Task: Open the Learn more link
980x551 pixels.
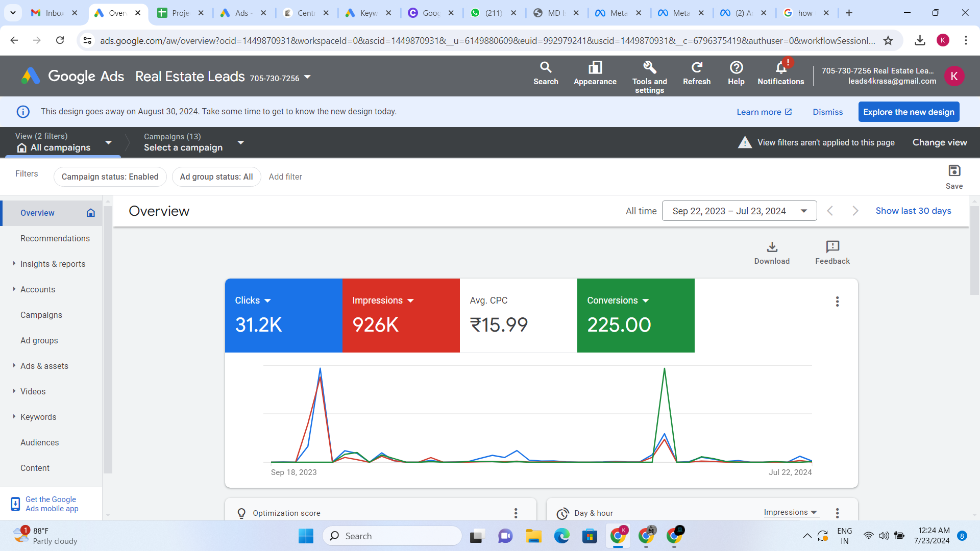Action: pyautogui.click(x=764, y=112)
